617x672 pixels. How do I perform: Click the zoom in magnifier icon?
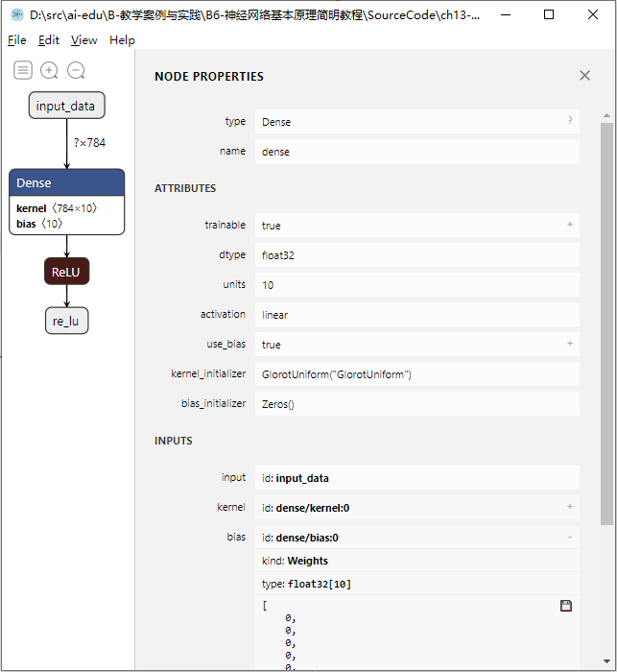[49, 70]
